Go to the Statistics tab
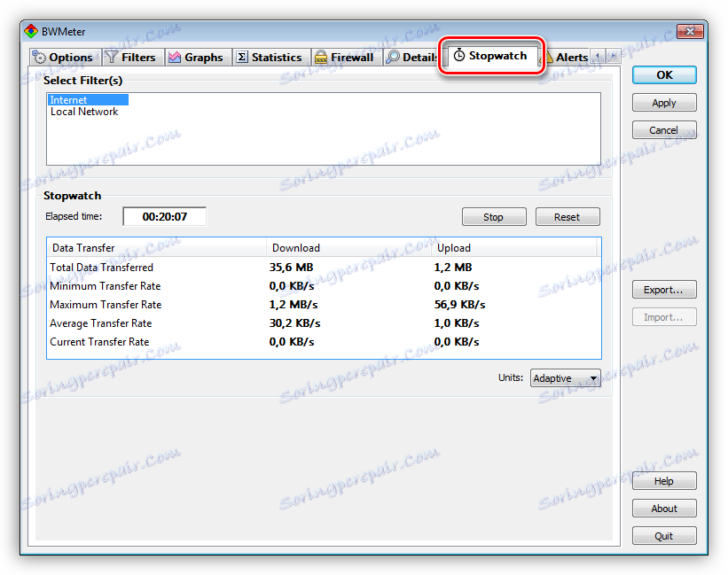 click(271, 57)
